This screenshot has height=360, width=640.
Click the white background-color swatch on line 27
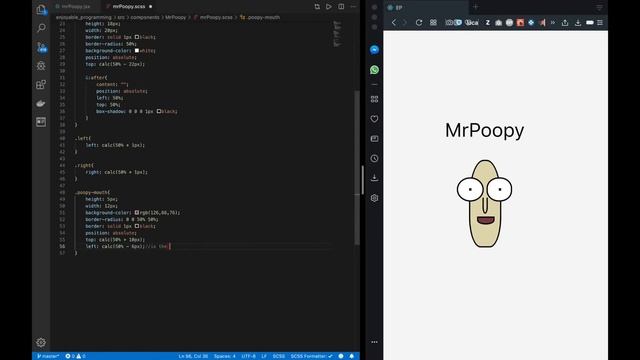[x=137, y=51]
